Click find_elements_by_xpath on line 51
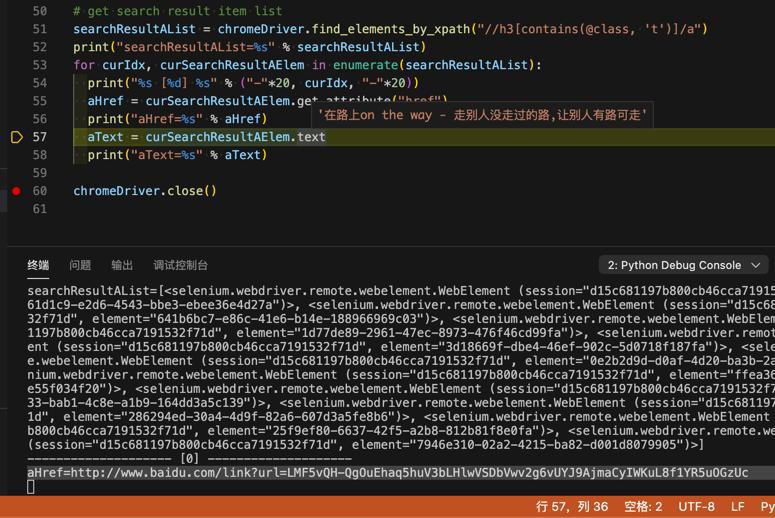The height and width of the screenshot is (518, 775). 390,29
